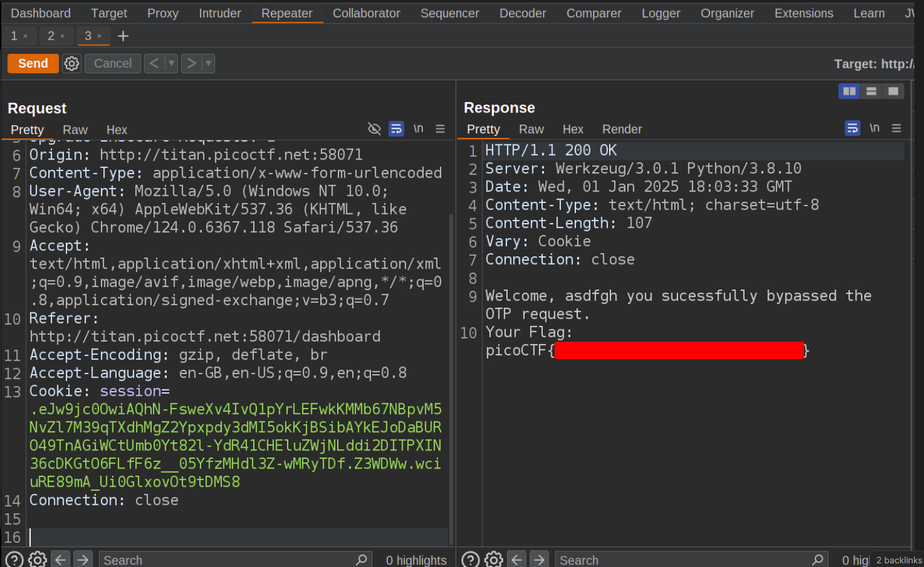Open the Learn tab
This screenshot has width=924, height=567.
click(869, 13)
